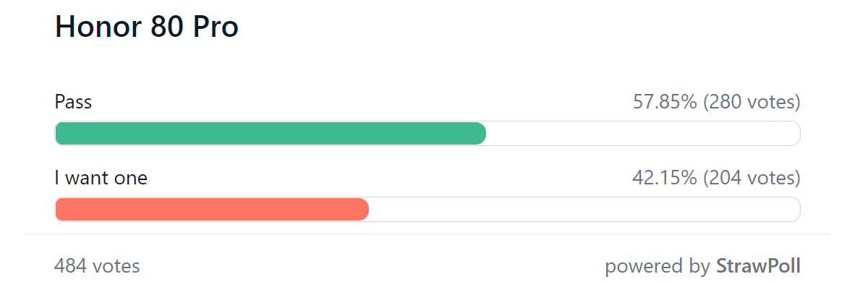This screenshot has width=868, height=282.
Task: Click the rounded right end of the red fill
Action: [362, 210]
